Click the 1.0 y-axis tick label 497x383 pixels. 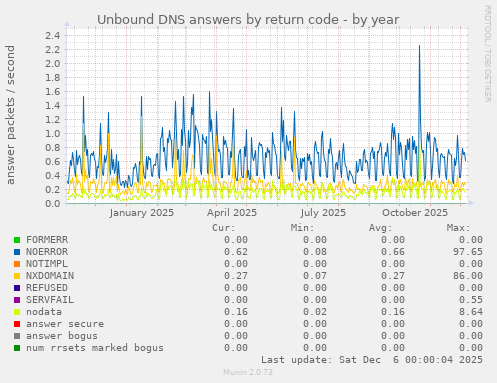tap(53, 134)
